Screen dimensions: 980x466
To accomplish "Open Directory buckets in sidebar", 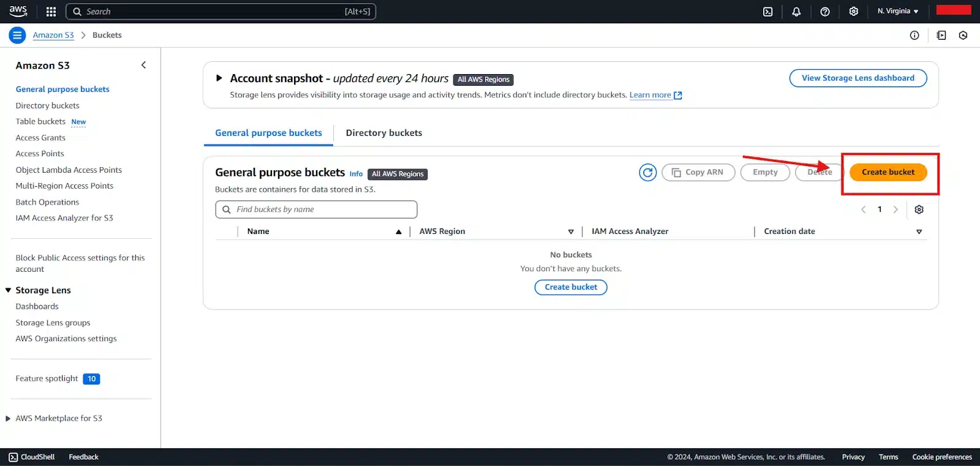I will click(x=48, y=106).
